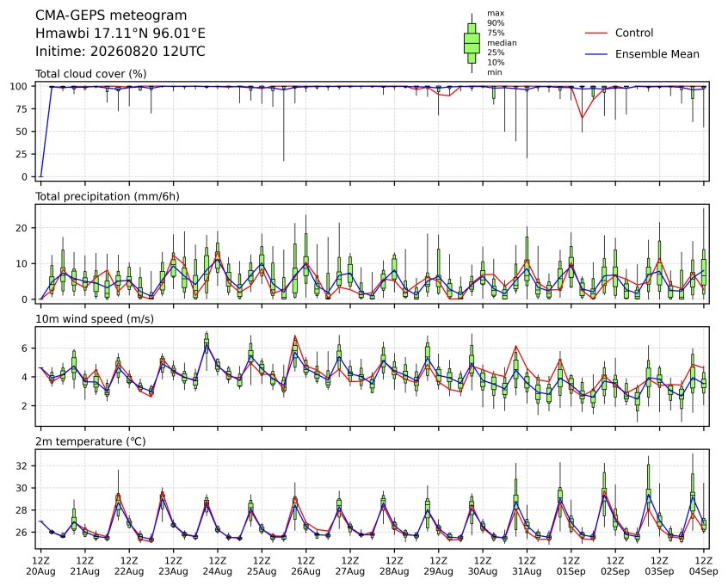Click the '10' tick on precipitation axis
This screenshot has height=586, width=728.
[22, 264]
